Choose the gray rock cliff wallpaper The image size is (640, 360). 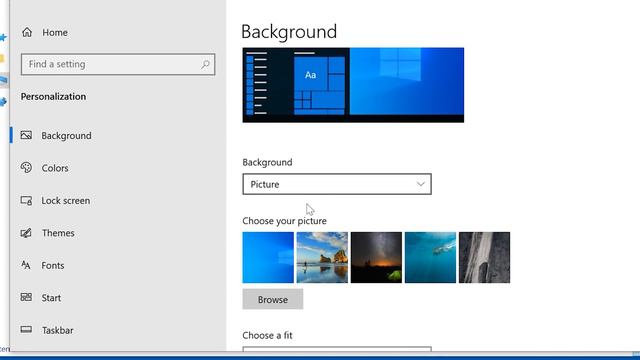pos(484,257)
